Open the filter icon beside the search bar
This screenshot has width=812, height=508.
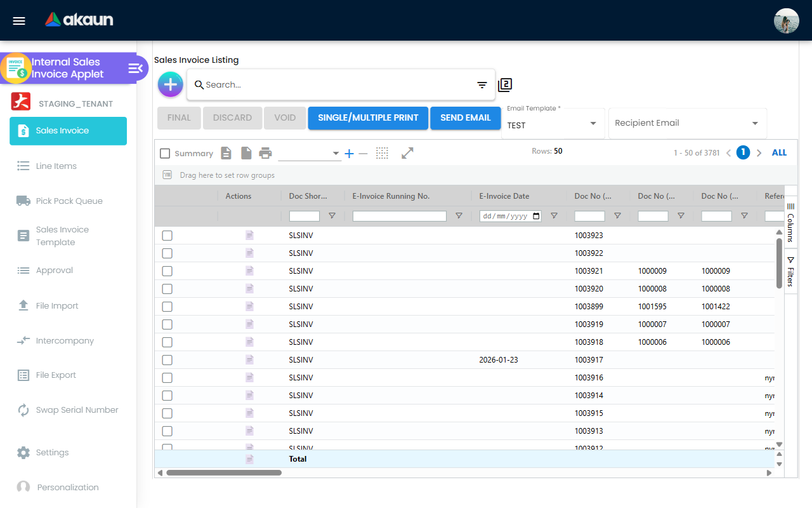481,84
